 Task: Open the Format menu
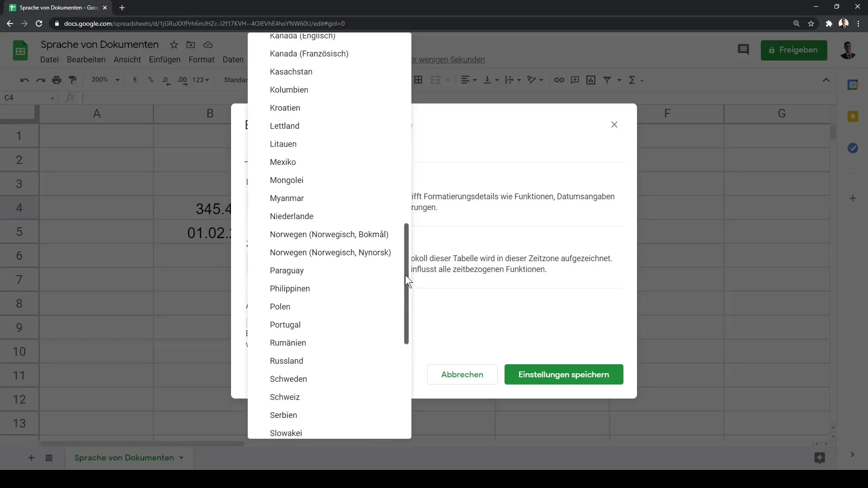(201, 60)
